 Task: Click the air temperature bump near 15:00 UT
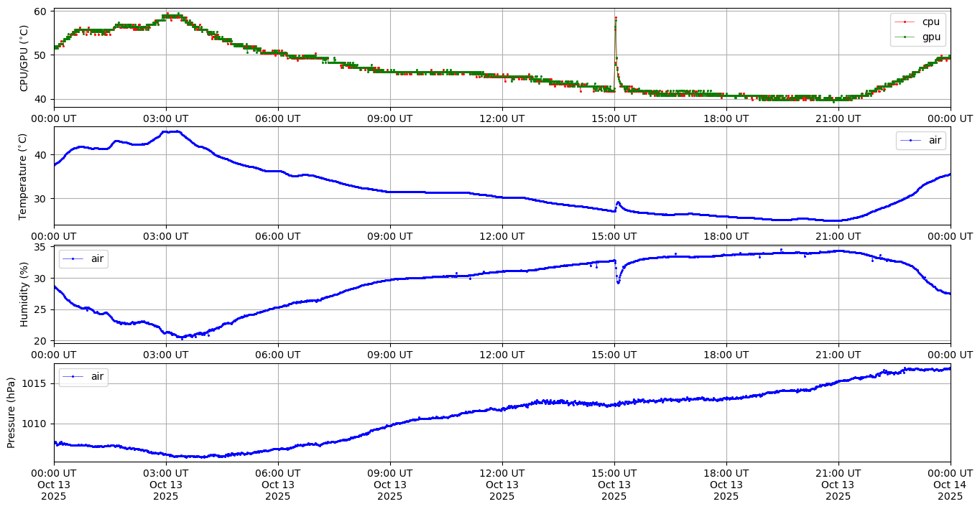pyautogui.click(x=618, y=202)
